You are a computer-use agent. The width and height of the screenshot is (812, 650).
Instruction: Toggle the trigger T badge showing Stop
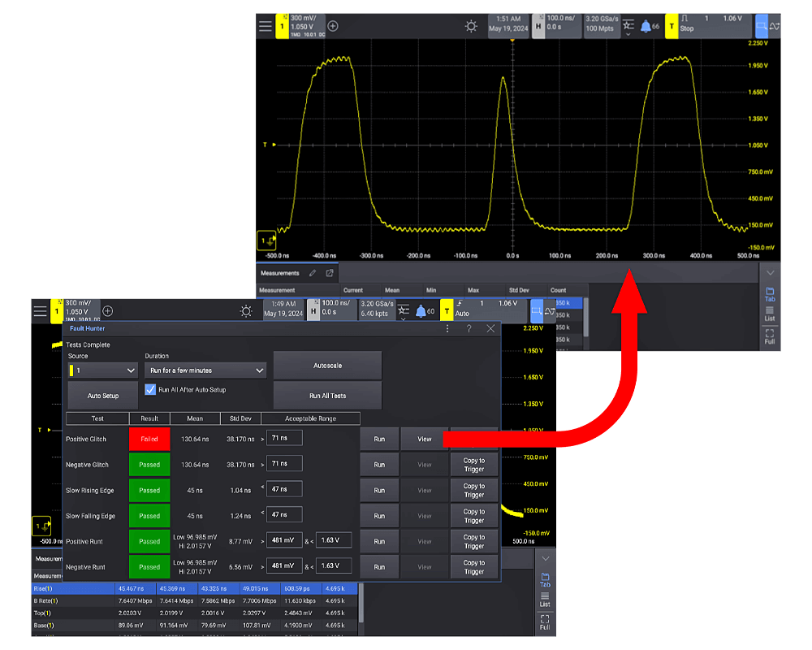tap(672, 26)
